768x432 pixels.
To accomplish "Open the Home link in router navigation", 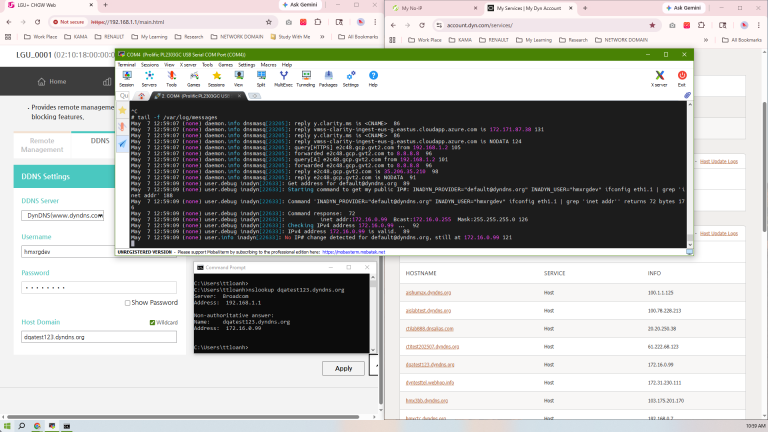I will (52, 82).
